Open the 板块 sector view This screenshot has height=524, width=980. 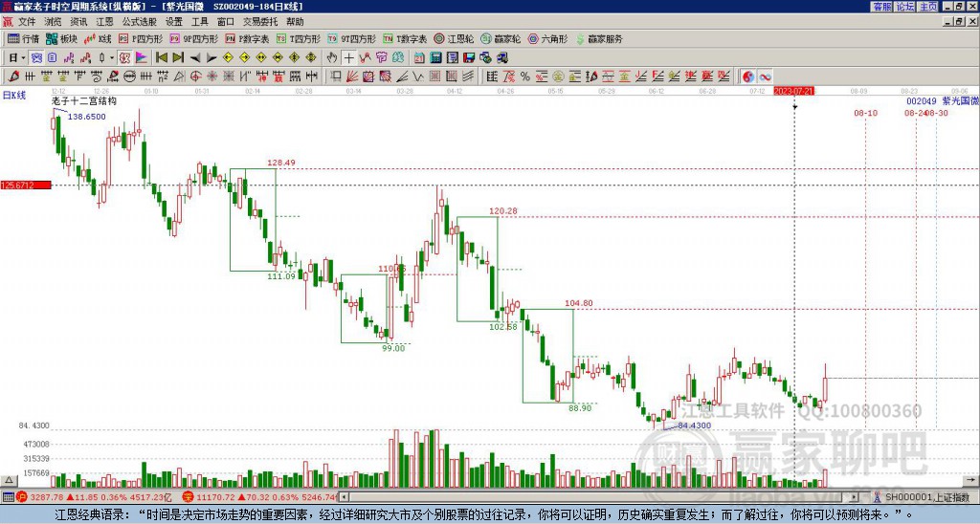[61, 38]
